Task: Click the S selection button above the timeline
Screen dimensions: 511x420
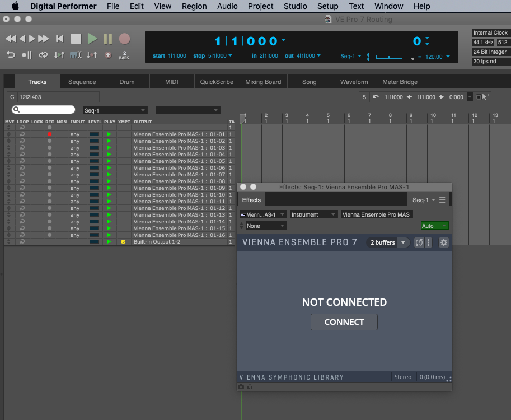Action: click(x=364, y=97)
